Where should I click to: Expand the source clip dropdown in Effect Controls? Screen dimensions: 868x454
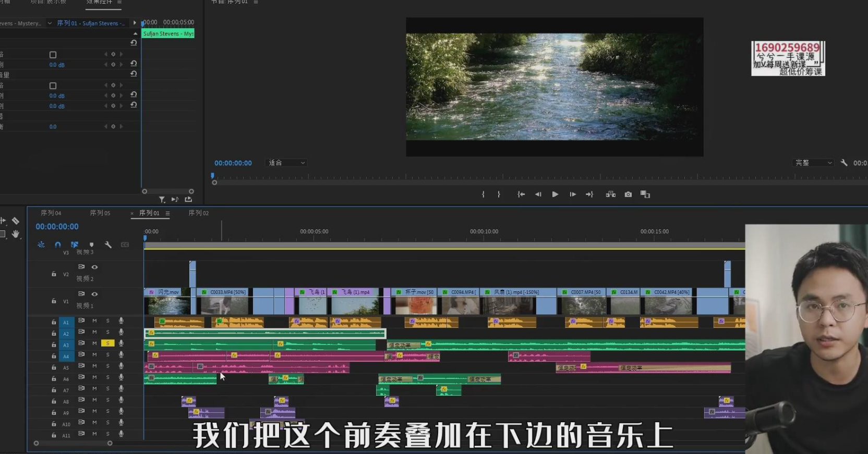point(50,23)
